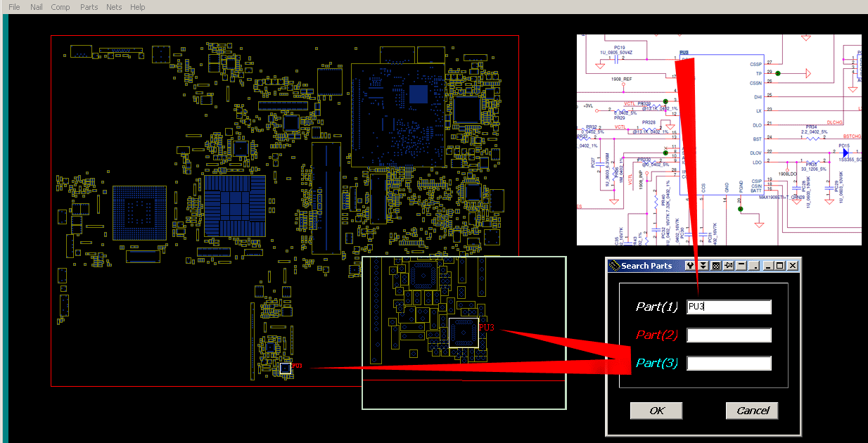Open the Nail menu
Image resolution: width=868 pixels, height=443 pixels.
click(x=37, y=7)
